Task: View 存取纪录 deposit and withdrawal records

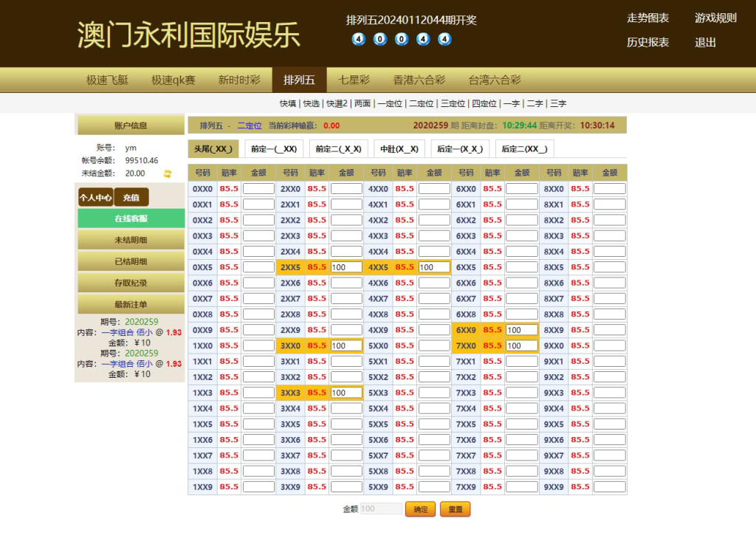Action: 130,282
